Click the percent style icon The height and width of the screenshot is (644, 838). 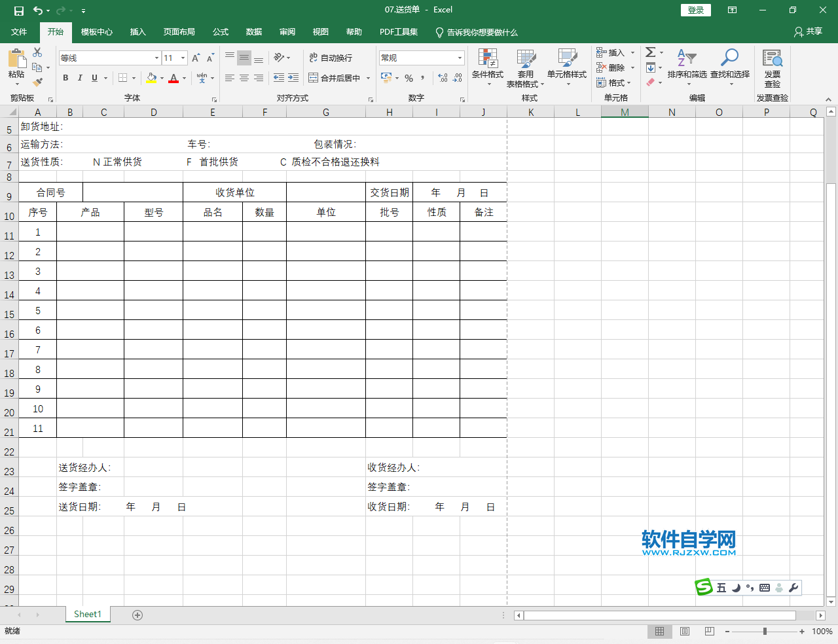click(409, 78)
